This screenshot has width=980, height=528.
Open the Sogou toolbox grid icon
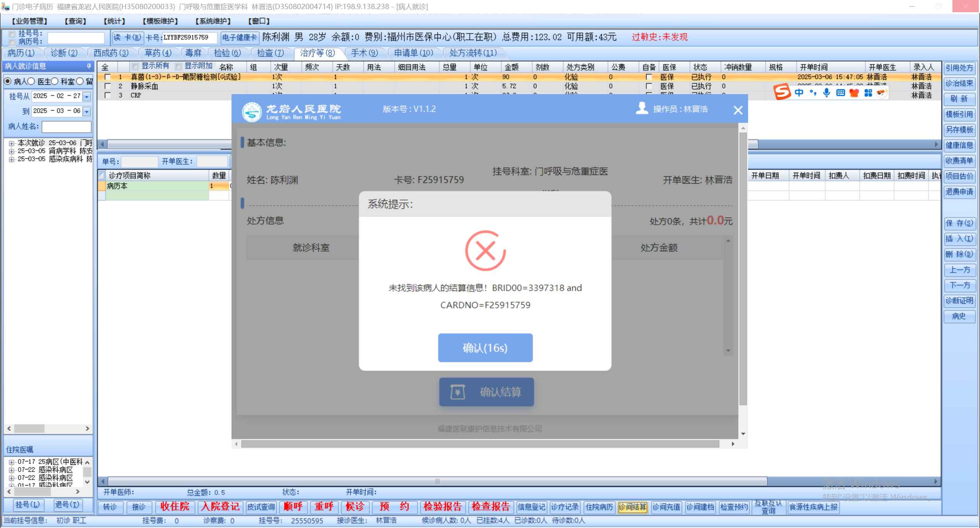[x=868, y=93]
